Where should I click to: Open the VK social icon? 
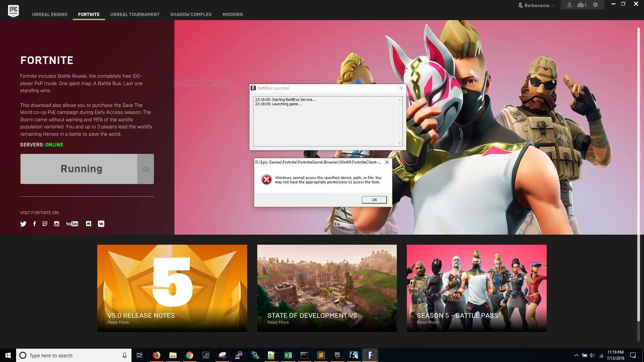tap(101, 224)
